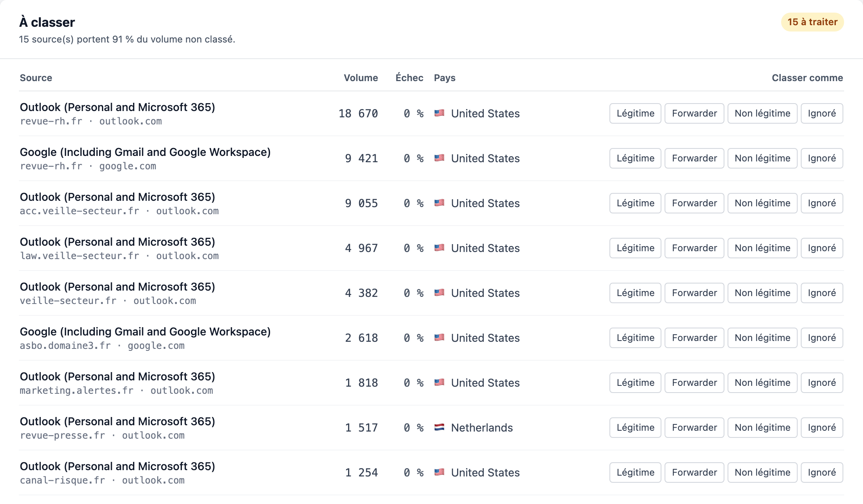Screen dimensions: 863x504
Task: Set marketing.alertes.fr source as Forwarder
Action: (694, 383)
